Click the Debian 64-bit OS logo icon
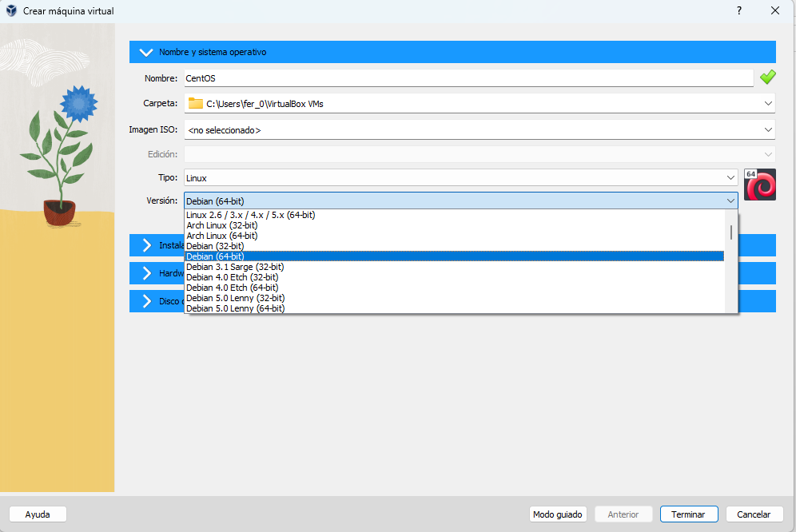This screenshot has width=796, height=532. coord(760,185)
